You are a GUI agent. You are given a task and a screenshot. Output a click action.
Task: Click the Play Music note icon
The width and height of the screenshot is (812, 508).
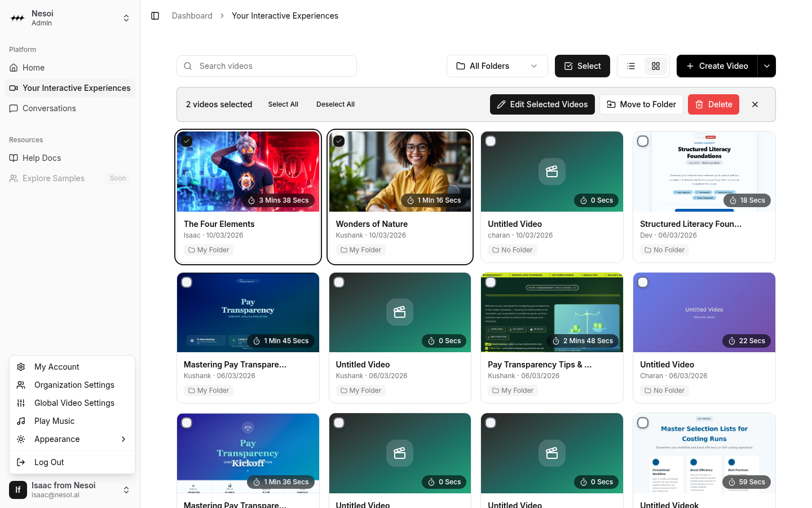[x=21, y=421]
